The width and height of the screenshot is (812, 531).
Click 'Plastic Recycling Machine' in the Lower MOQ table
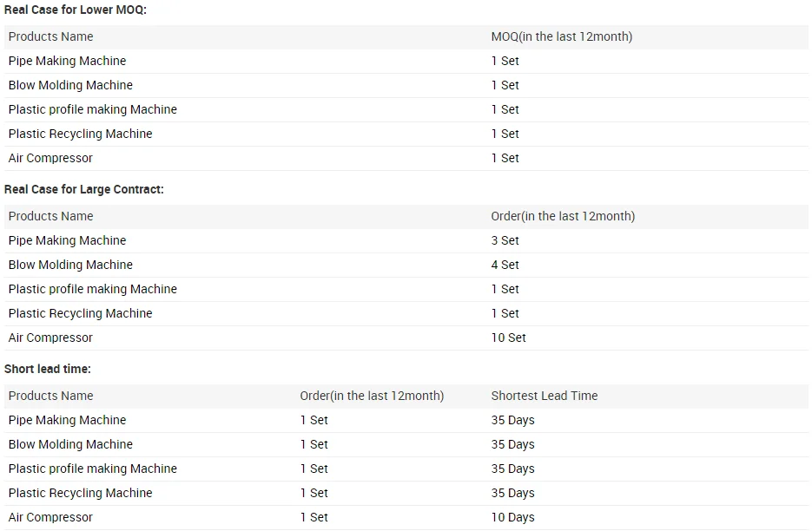coord(80,134)
